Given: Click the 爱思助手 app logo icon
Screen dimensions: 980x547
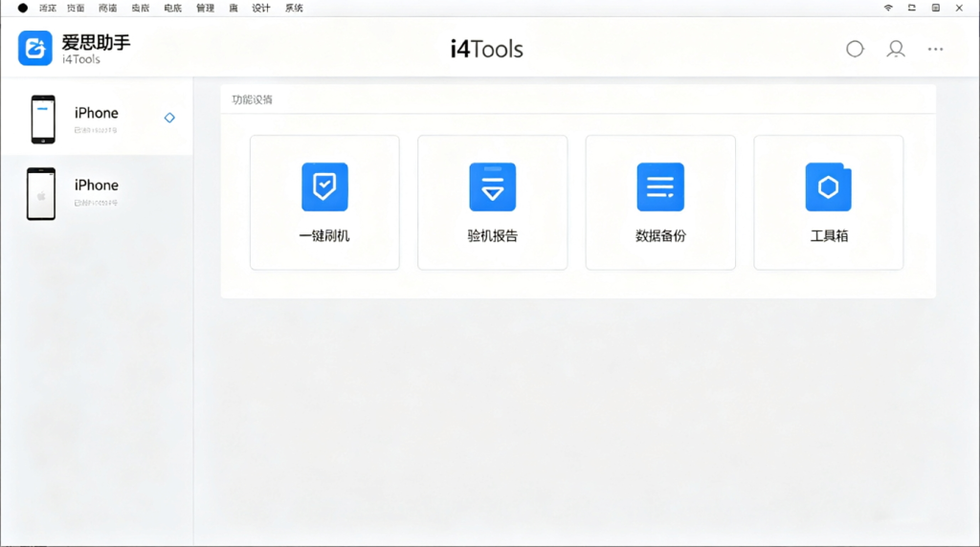Looking at the screenshot, I should point(35,48).
